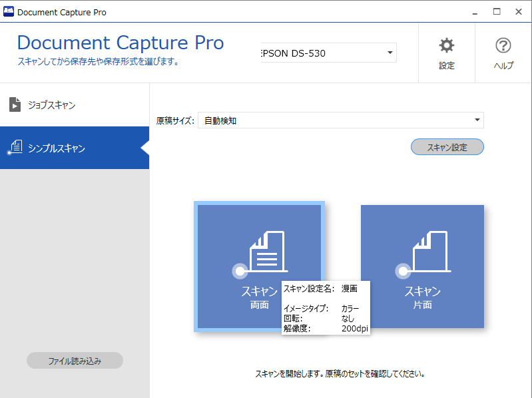532x398 pixels.
Task: Click the シンプルスキャン document icon
Action: tap(15, 147)
